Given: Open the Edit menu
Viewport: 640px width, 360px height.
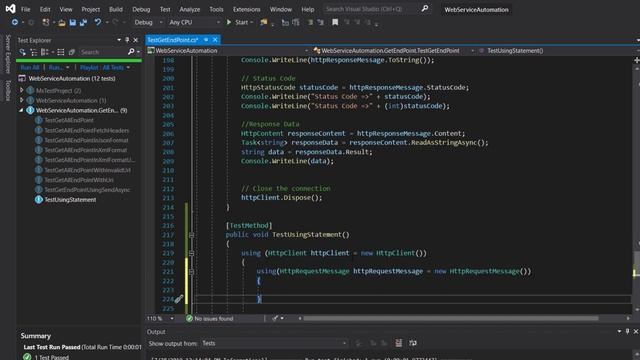Looking at the screenshot, I should (45, 9).
